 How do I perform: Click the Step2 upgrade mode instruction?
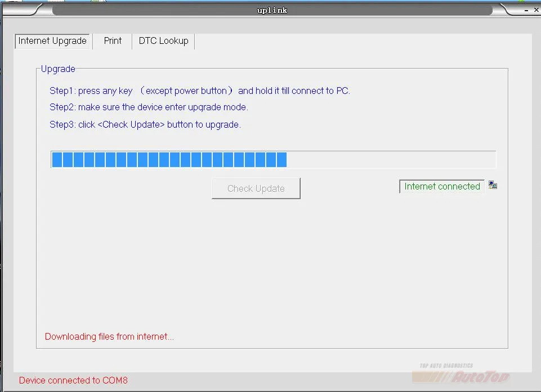[x=149, y=107]
